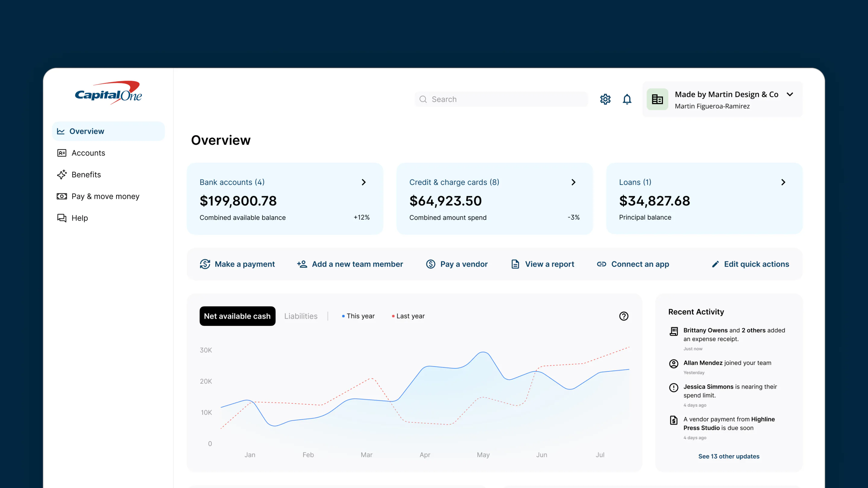Open Credit & charge cards chevron
Screen dimensions: 868x488
click(574, 182)
